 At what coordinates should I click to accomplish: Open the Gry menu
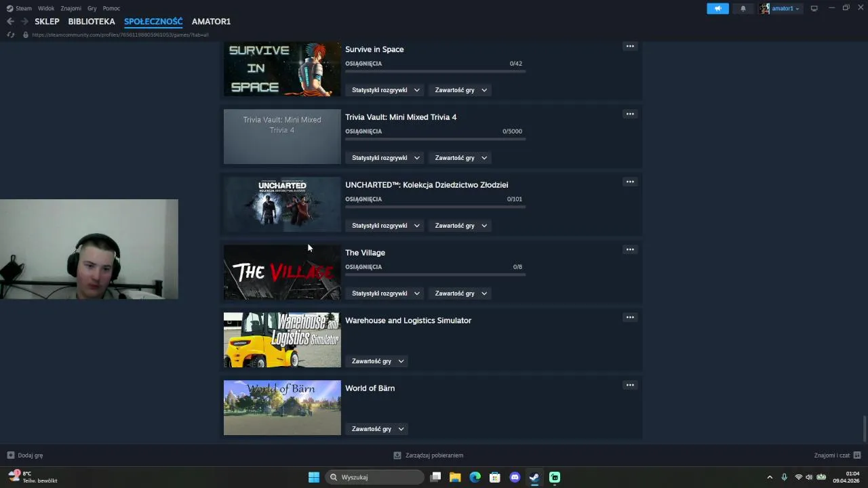click(x=92, y=8)
